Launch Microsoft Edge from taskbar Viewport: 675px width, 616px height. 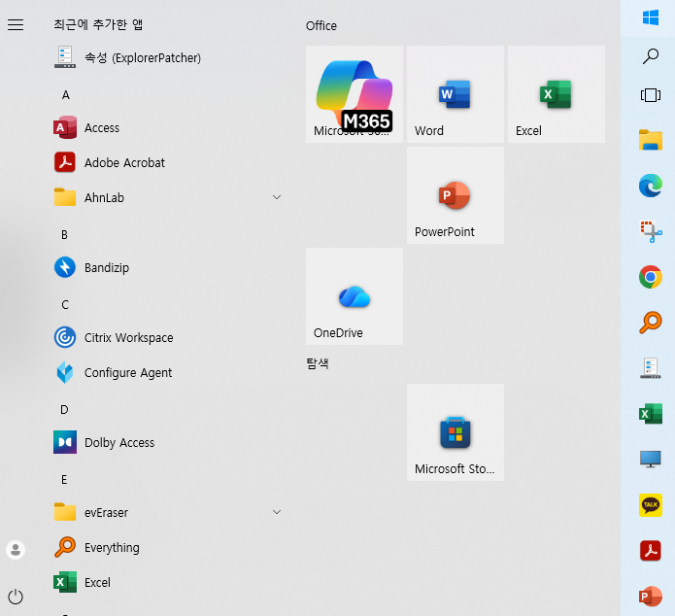[x=651, y=186]
